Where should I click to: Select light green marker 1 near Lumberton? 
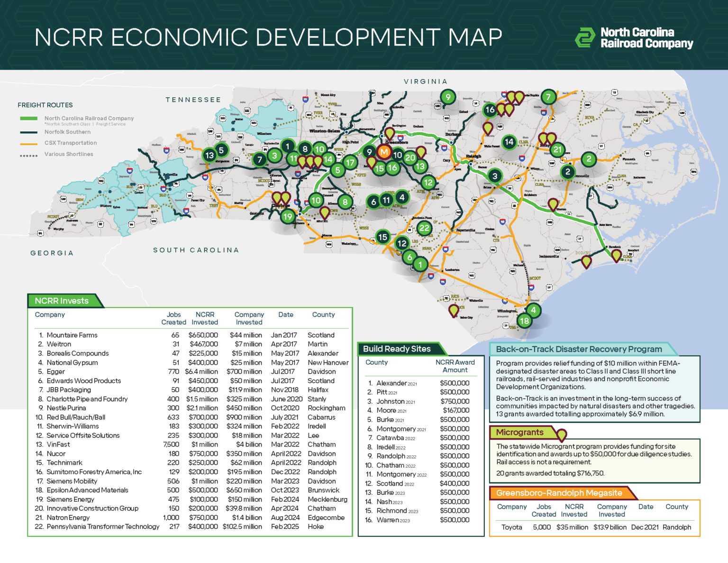pyautogui.click(x=420, y=265)
